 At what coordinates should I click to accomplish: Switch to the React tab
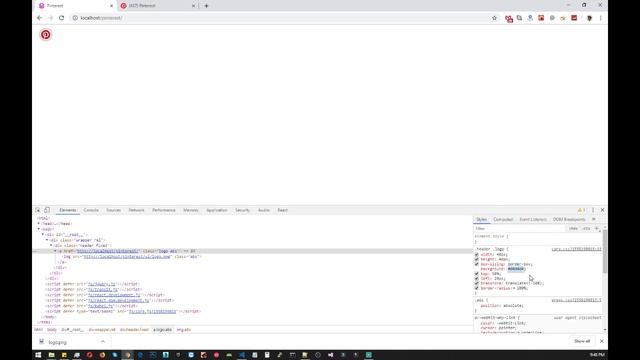click(282, 210)
